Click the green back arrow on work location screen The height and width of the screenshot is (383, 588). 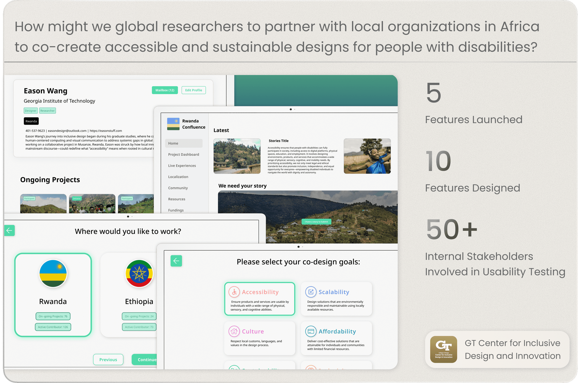coord(9,231)
